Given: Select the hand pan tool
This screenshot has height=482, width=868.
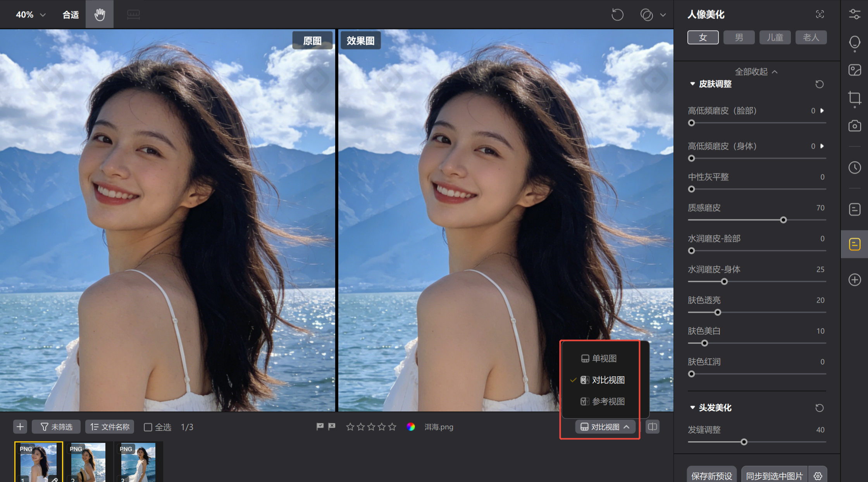Looking at the screenshot, I should tap(100, 15).
